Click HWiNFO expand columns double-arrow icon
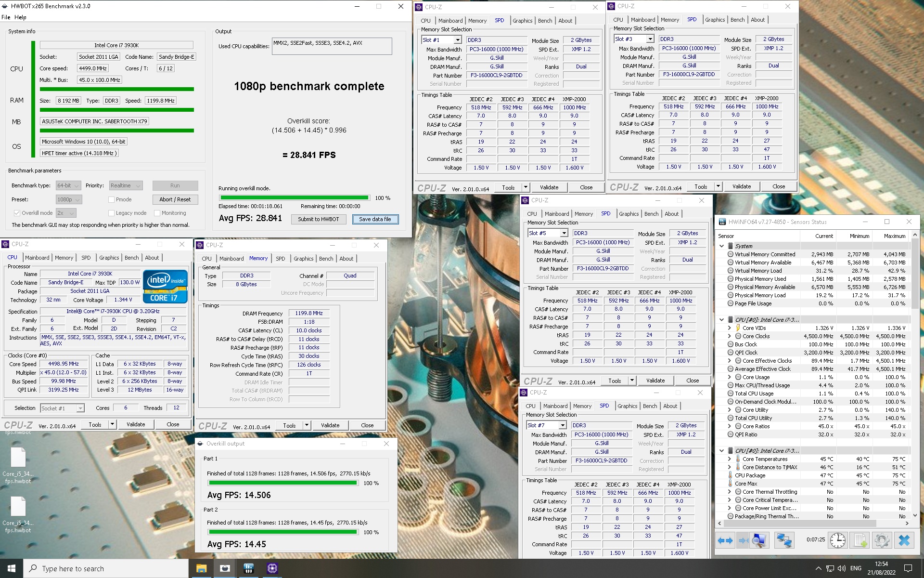Viewport: 924px width, 578px height. (725, 540)
